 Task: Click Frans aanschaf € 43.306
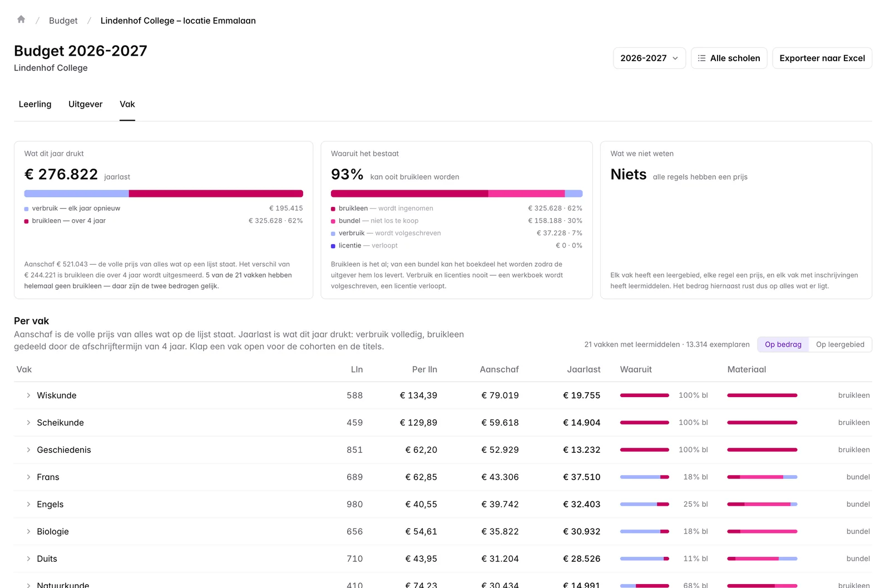pyautogui.click(x=500, y=477)
